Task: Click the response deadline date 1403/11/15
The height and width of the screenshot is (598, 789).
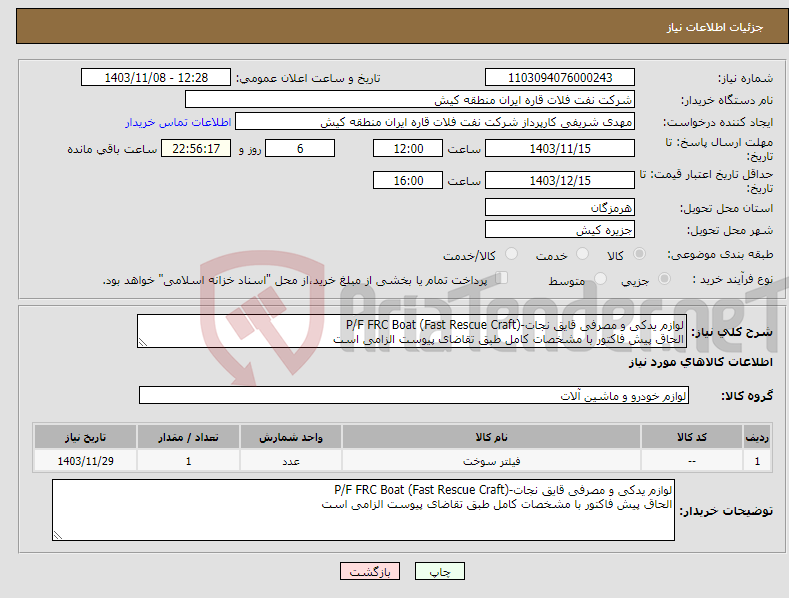Action: pyautogui.click(x=560, y=148)
